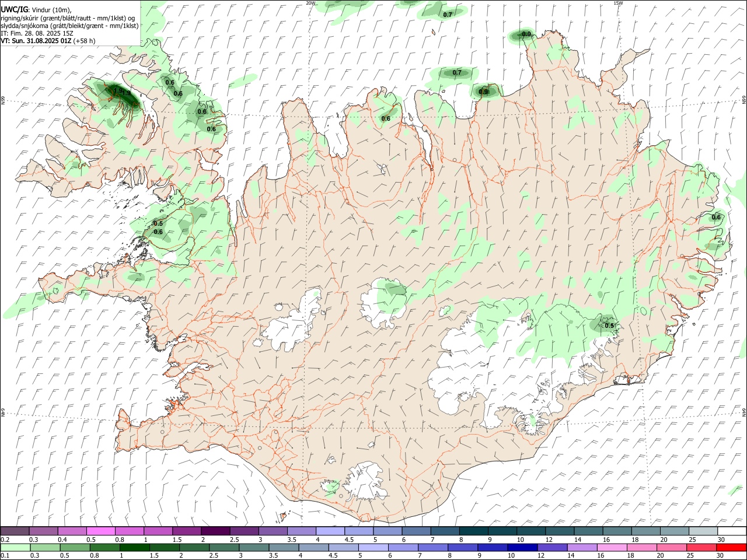Click the '0.6' value on the Tröllaskagi peninsula
Image resolution: width=747 pixels, height=560 pixels.
pos(386,119)
